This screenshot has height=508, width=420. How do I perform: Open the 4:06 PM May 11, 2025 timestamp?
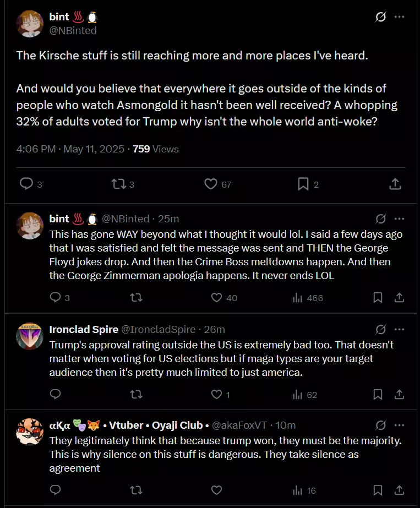pos(70,149)
